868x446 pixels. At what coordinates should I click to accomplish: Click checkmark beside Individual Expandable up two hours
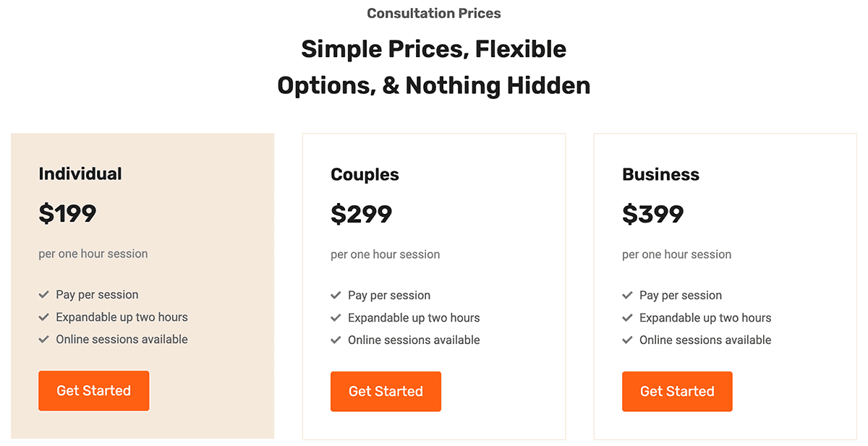pyautogui.click(x=43, y=317)
